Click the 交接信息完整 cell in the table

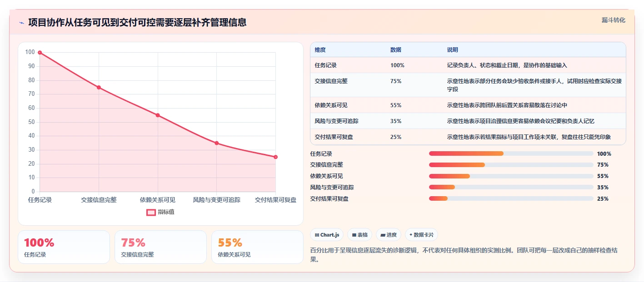(331, 81)
